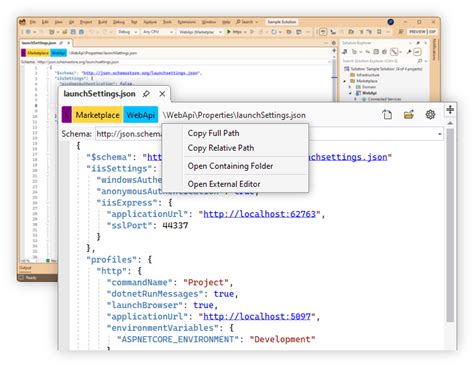Collapse the Marketplace folder in Solution Explorer
This screenshot has width=474, height=367.
pos(345,81)
